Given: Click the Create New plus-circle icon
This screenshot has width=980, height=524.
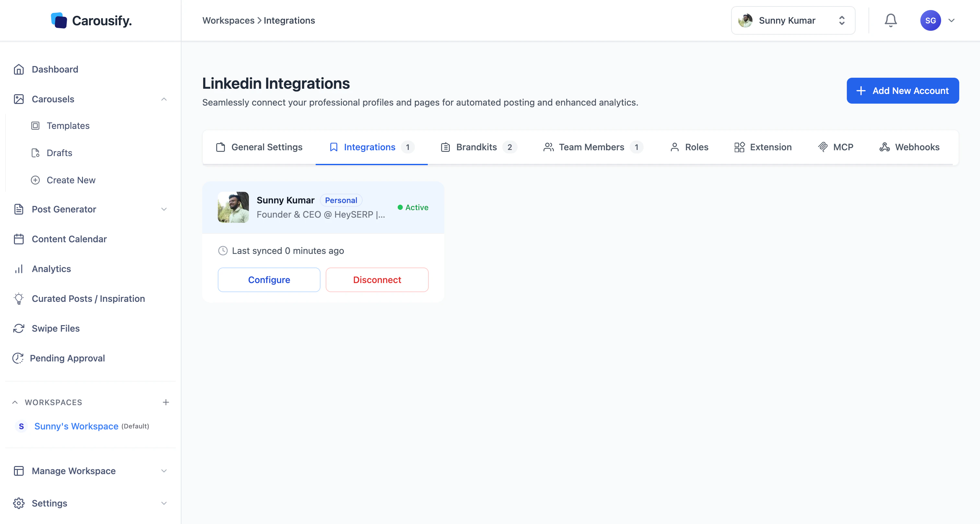Looking at the screenshot, I should [x=35, y=180].
